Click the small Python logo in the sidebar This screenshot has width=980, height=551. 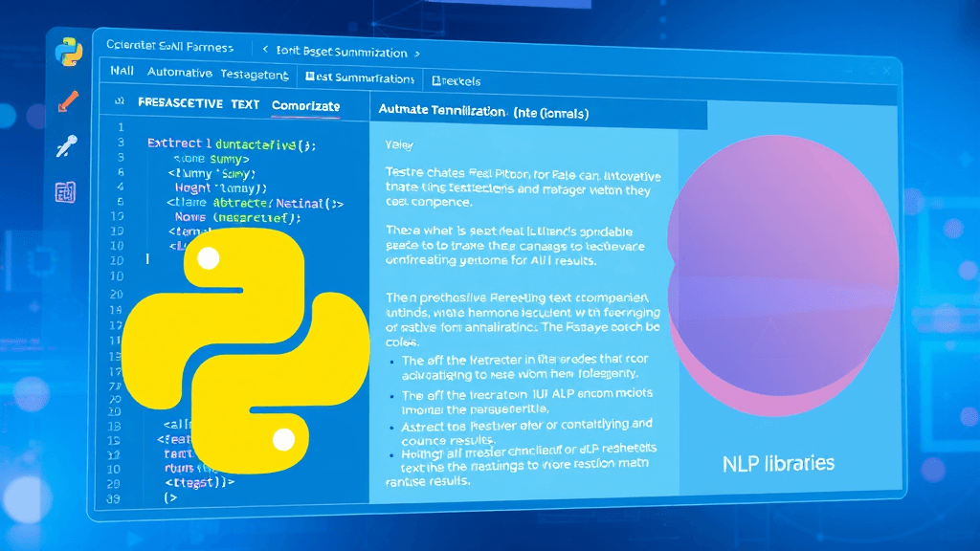(x=69, y=52)
